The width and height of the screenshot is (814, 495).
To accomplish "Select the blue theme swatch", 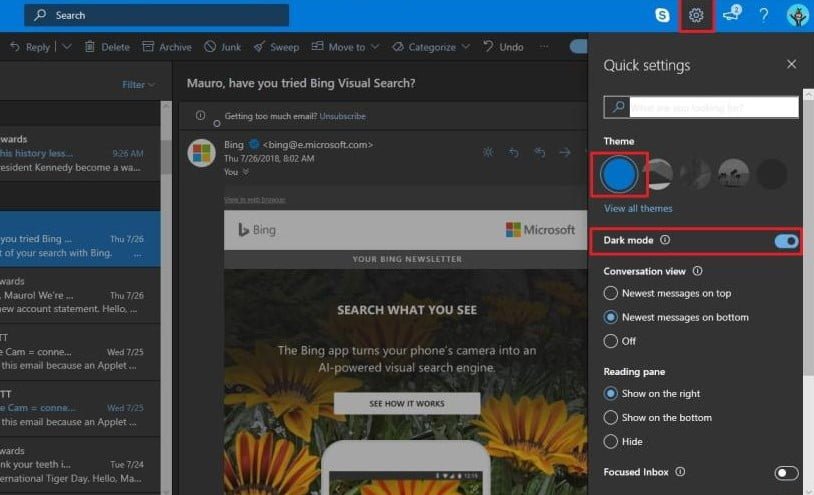I will click(x=620, y=175).
